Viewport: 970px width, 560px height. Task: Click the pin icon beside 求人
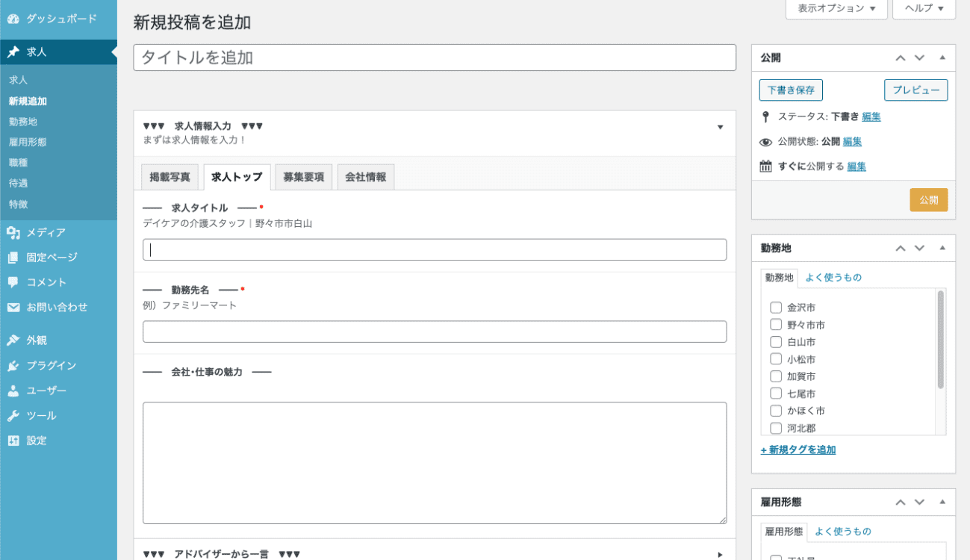point(13,52)
